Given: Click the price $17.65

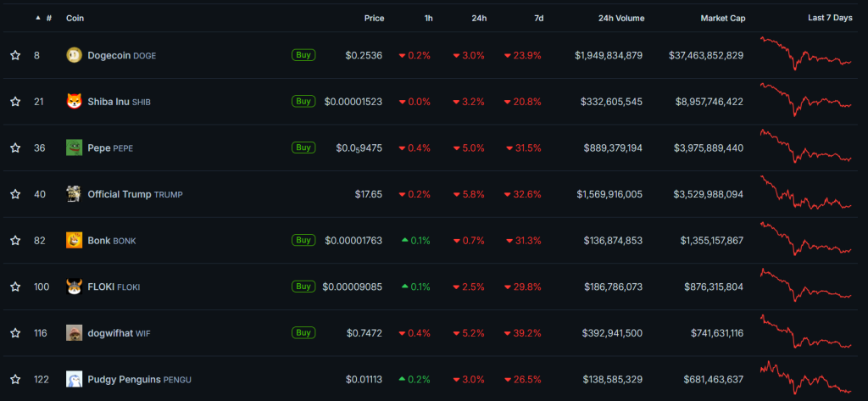Looking at the screenshot, I should tap(369, 194).
